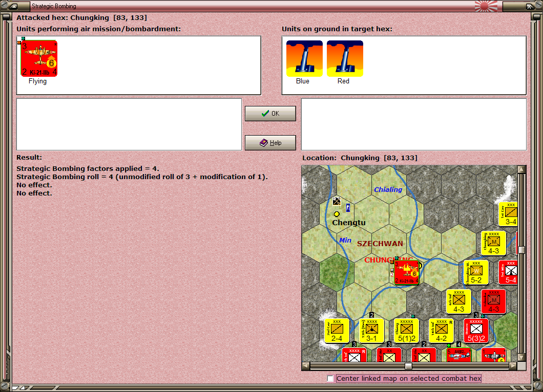Click 'Strategic Bombing factors applied = 4.' text
The height and width of the screenshot is (392, 543).
click(88, 168)
